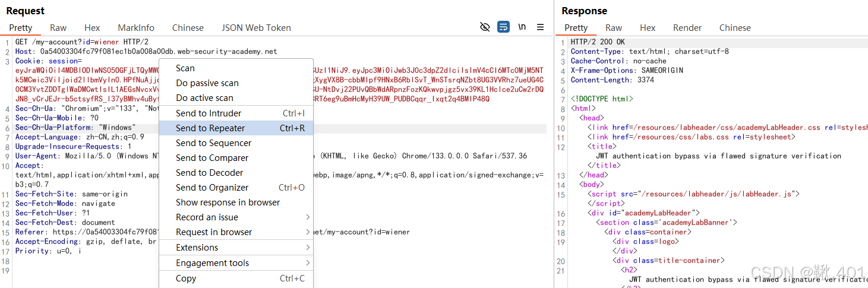Click the Request panel title
The image size is (868, 288).
[x=26, y=11]
